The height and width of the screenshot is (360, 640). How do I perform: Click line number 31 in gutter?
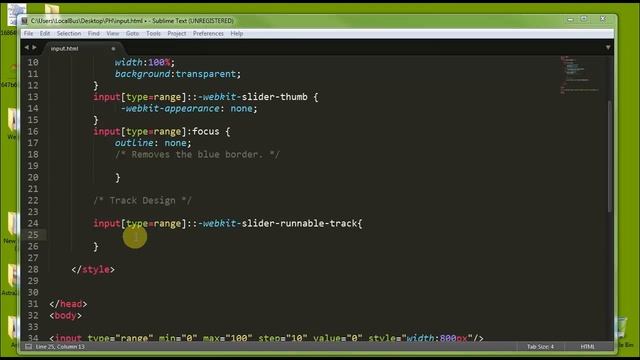pyautogui.click(x=33, y=304)
